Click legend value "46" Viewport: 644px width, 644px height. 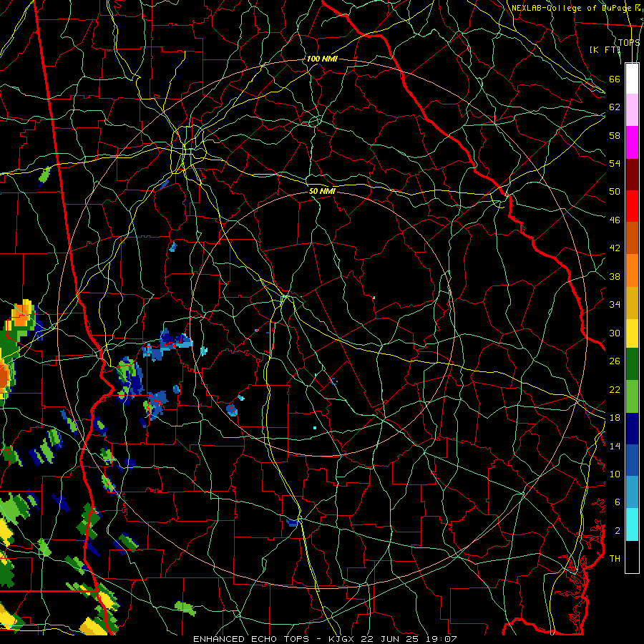(x=615, y=220)
